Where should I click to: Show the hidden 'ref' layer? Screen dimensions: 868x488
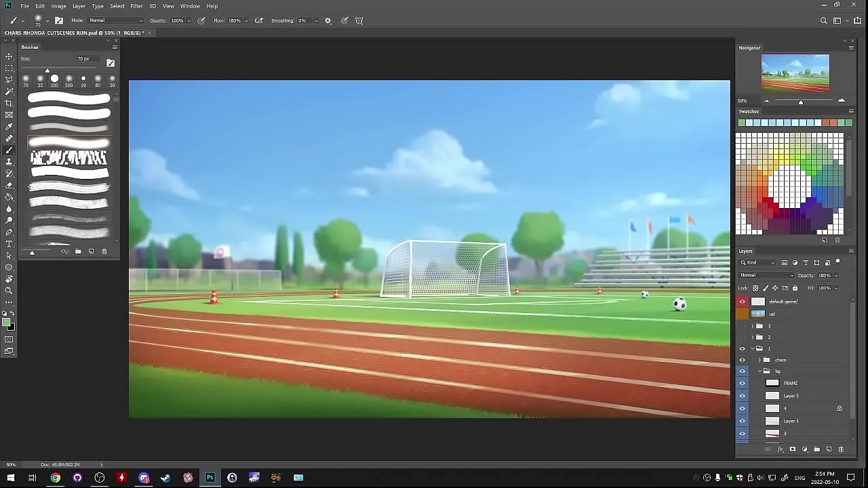[742, 314]
